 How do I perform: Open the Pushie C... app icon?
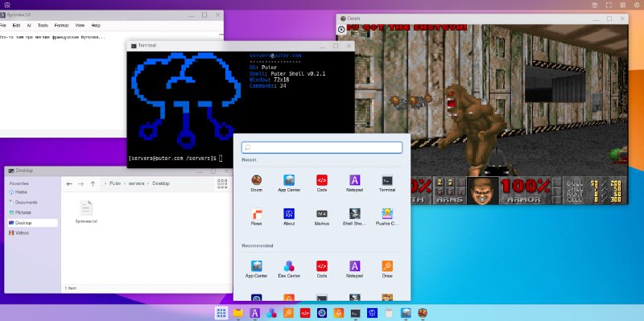pos(387,216)
